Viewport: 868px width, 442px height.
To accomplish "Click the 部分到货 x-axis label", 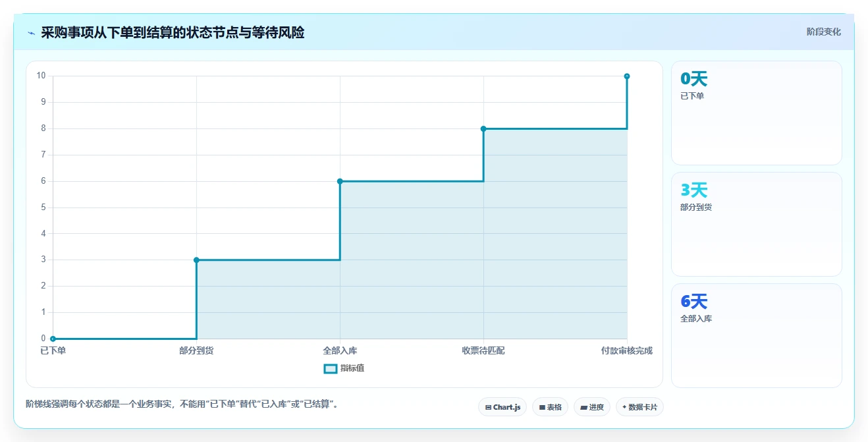I will [x=196, y=351].
